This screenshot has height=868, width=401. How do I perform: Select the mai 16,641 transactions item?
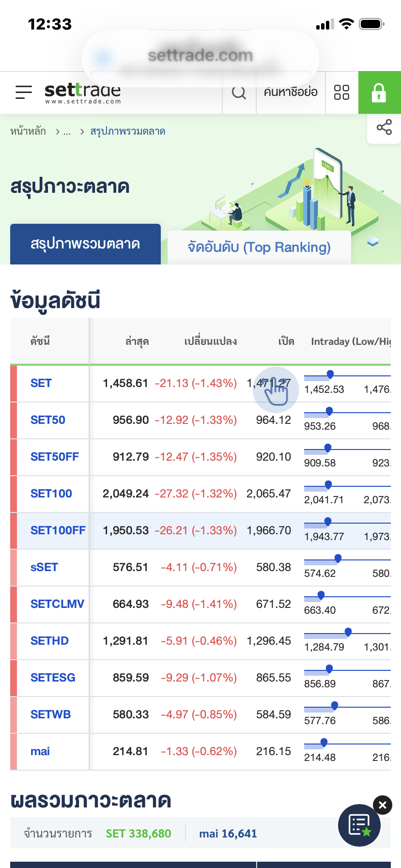(x=228, y=834)
